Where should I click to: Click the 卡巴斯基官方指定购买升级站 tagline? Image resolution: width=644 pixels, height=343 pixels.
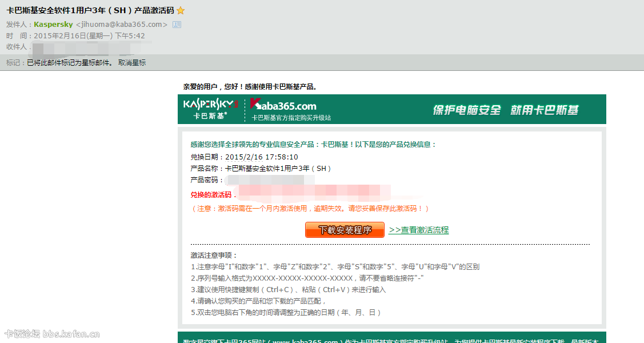(x=291, y=118)
